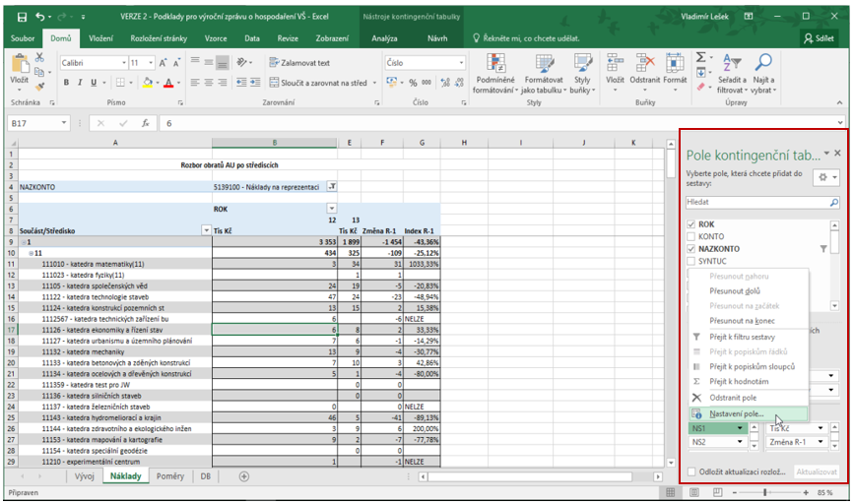Open the Vložení ribbon tab
The image size is (853, 504).
(100, 38)
